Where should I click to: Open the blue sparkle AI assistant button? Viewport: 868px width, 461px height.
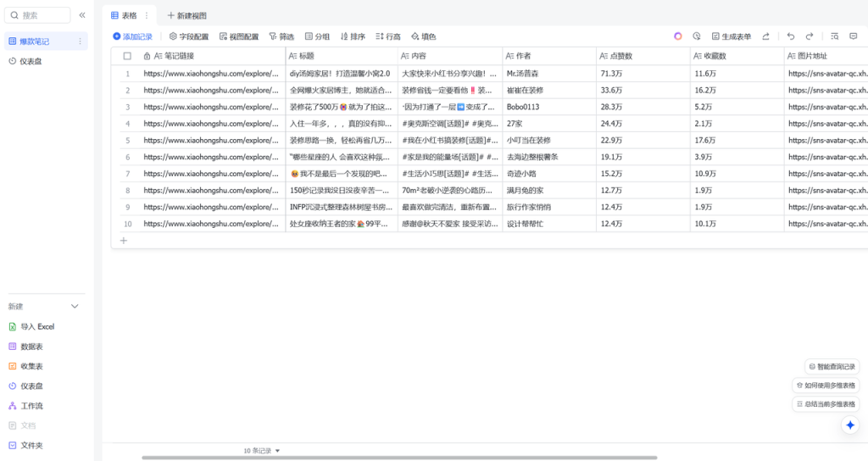click(x=850, y=425)
